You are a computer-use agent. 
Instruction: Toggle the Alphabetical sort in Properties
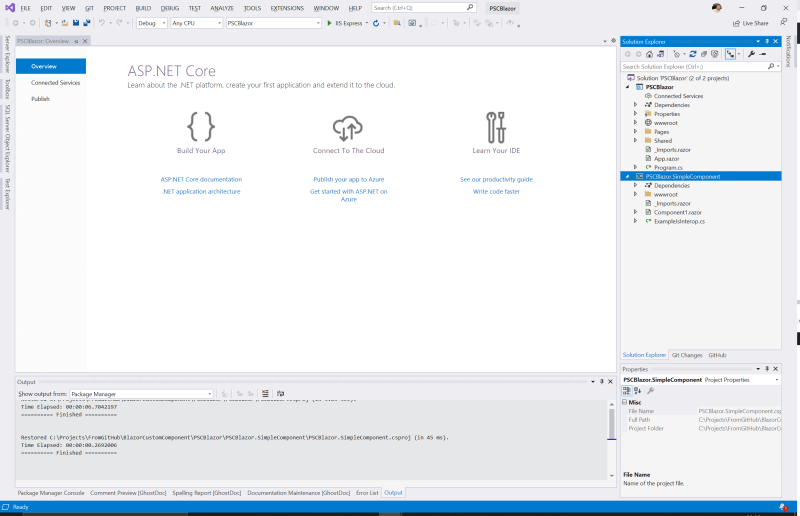tap(638, 391)
